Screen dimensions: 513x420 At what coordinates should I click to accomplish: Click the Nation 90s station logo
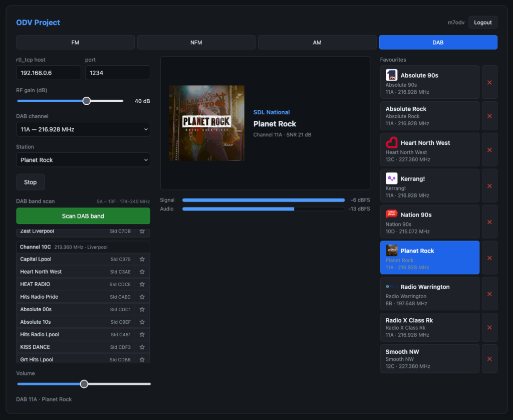coord(391,215)
